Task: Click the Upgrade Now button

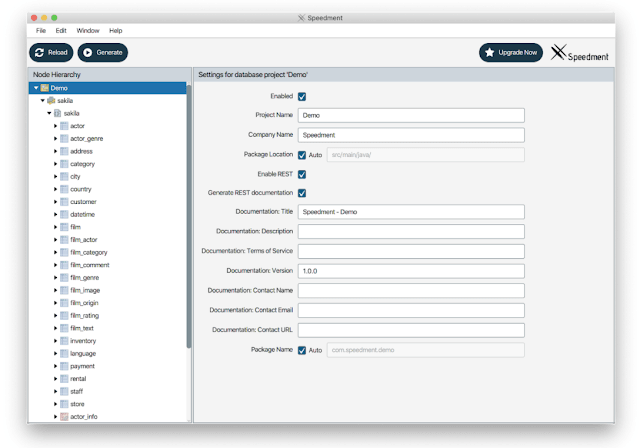Action: pos(511,53)
